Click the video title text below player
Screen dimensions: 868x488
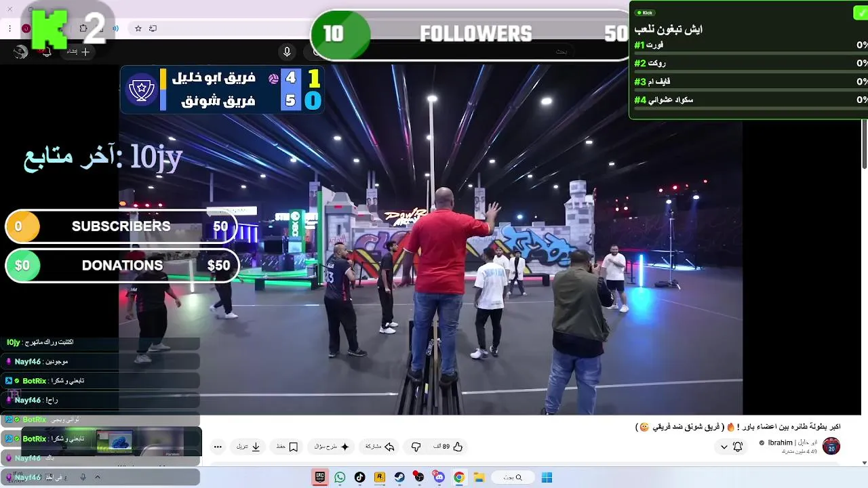739,427
